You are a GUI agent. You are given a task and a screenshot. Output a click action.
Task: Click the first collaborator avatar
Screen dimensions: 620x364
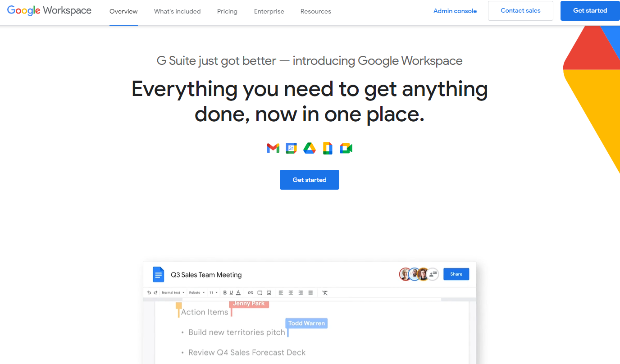point(406,274)
